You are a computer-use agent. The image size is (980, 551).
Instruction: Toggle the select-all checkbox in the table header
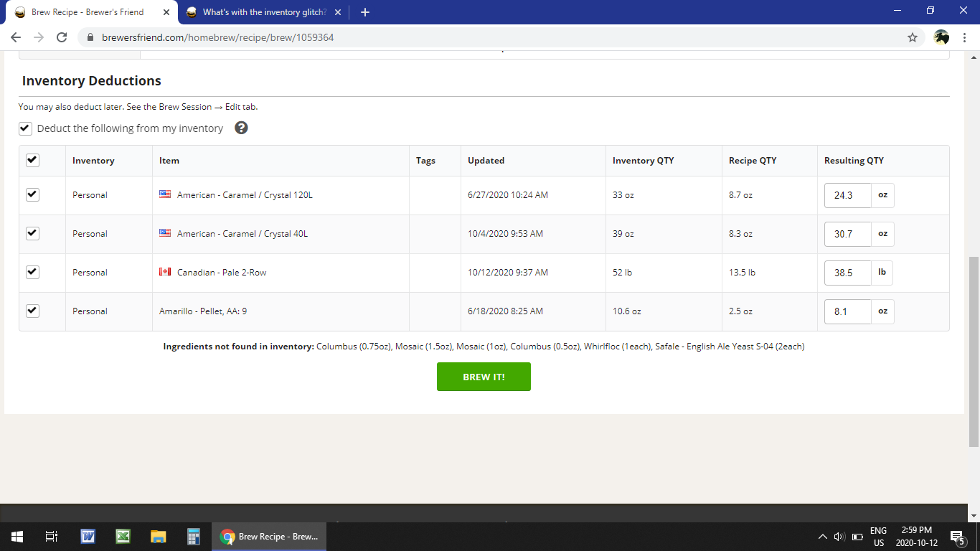32,160
